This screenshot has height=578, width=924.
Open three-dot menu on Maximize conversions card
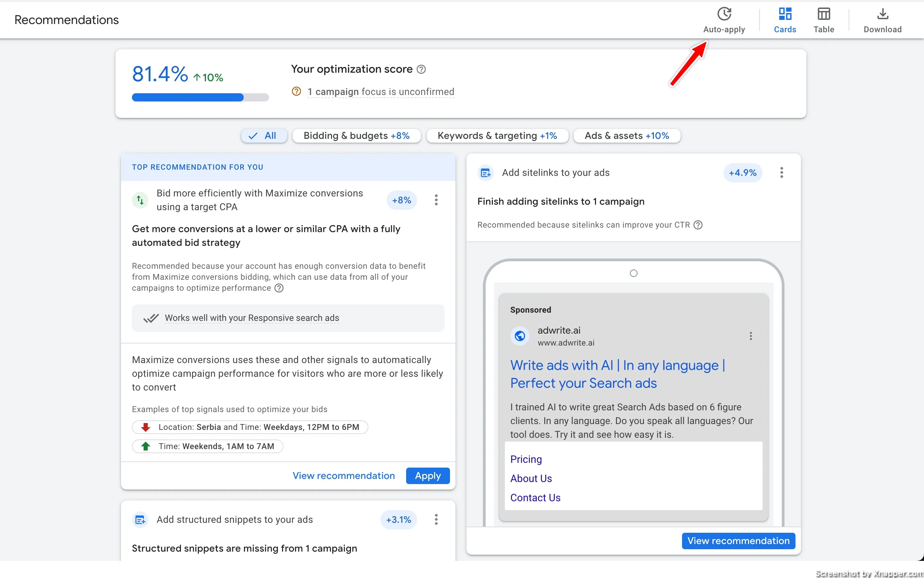(436, 200)
